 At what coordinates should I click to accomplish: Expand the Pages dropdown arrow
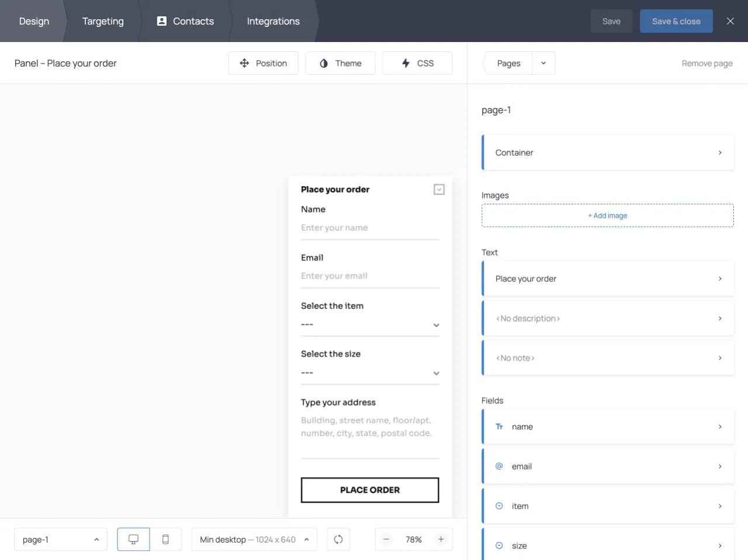543,63
